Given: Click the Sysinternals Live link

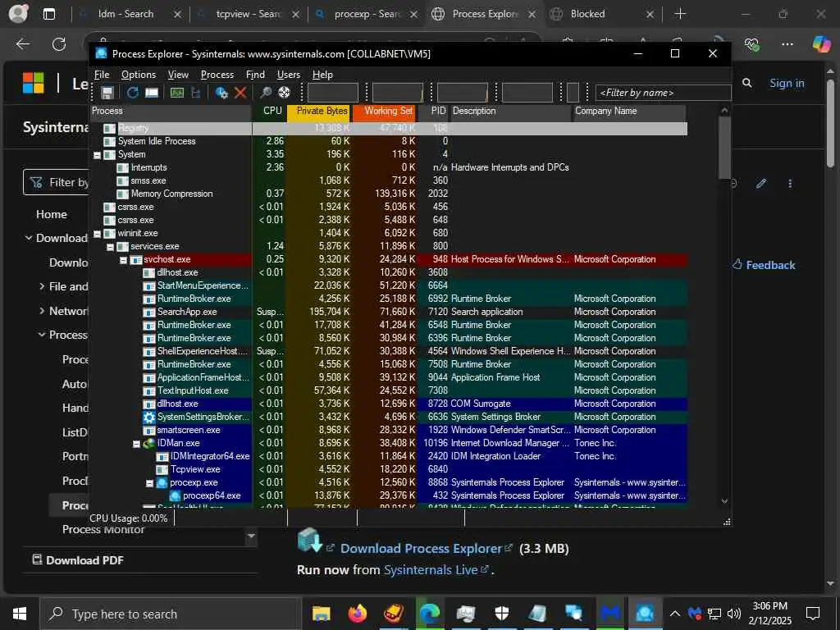Looking at the screenshot, I should (431, 570).
